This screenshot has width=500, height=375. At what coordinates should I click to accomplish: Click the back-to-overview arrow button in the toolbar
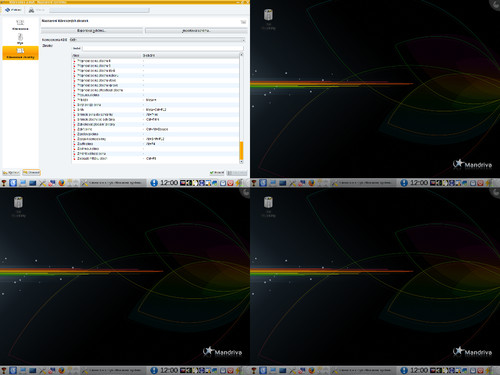(13, 10)
